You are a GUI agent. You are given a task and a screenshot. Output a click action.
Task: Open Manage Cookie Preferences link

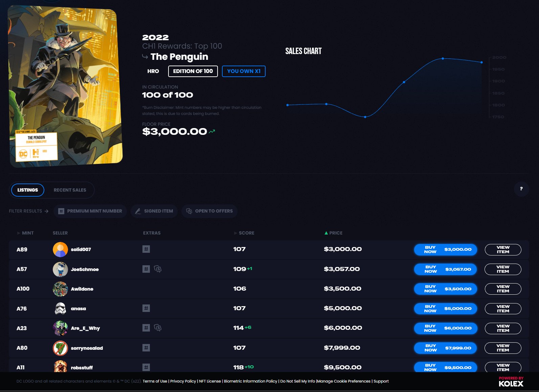coord(344,381)
